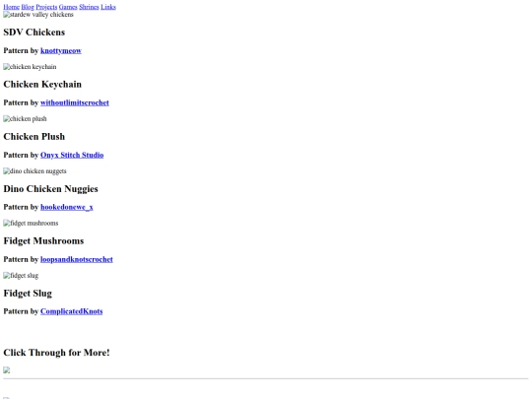
Task: Open the Home navigation link
Action: tap(11, 7)
